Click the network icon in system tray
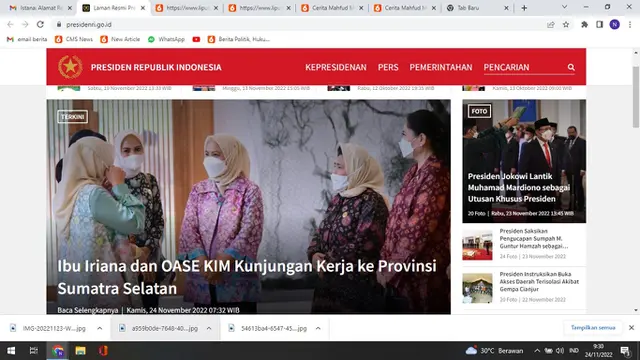 pyautogui.click(x=549, y=351)
